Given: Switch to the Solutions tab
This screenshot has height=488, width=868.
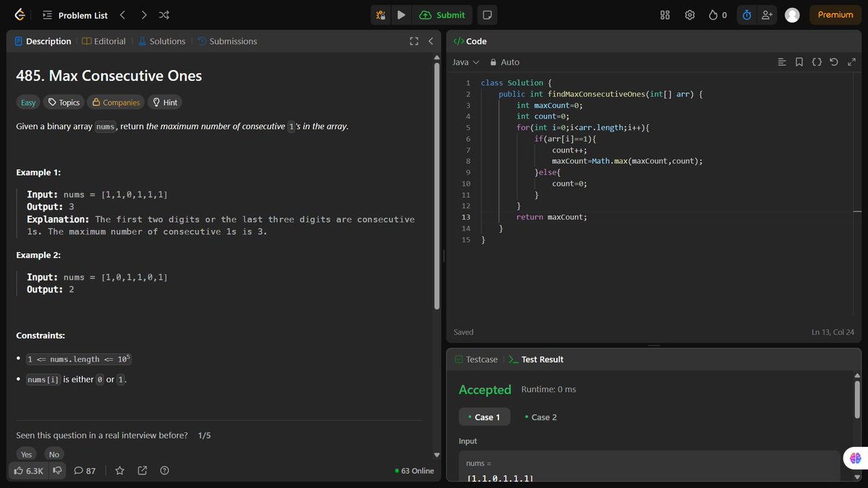Looking at the screenshot, I should click(161, 41).
